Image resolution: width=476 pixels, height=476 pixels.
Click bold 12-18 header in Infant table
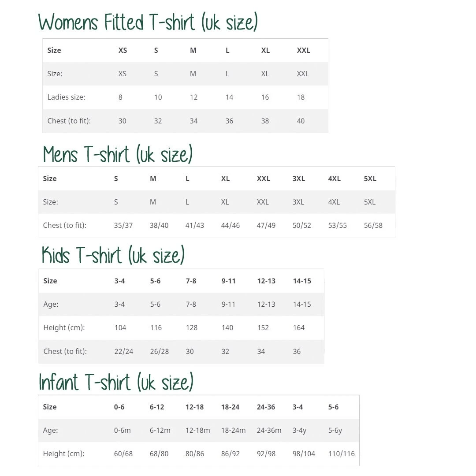click(194, 407)
